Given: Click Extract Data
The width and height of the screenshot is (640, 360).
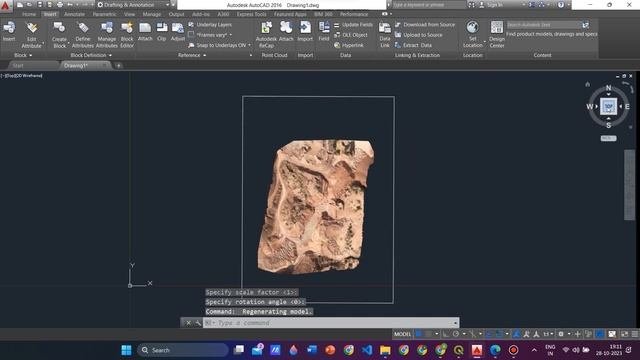Looking at the screenshot, I should point(413,45).
